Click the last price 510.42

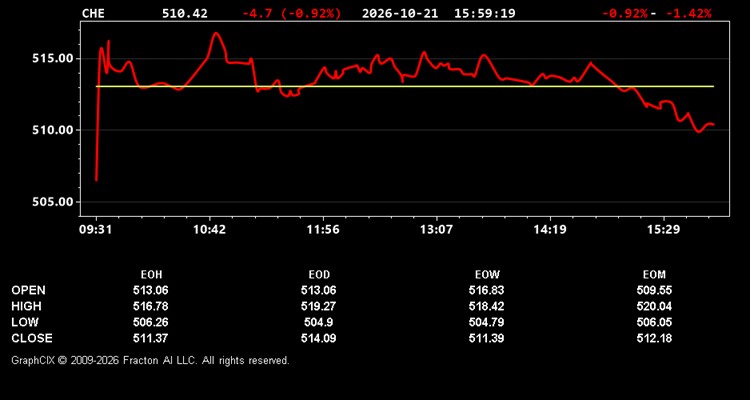(x=185, y=13)
